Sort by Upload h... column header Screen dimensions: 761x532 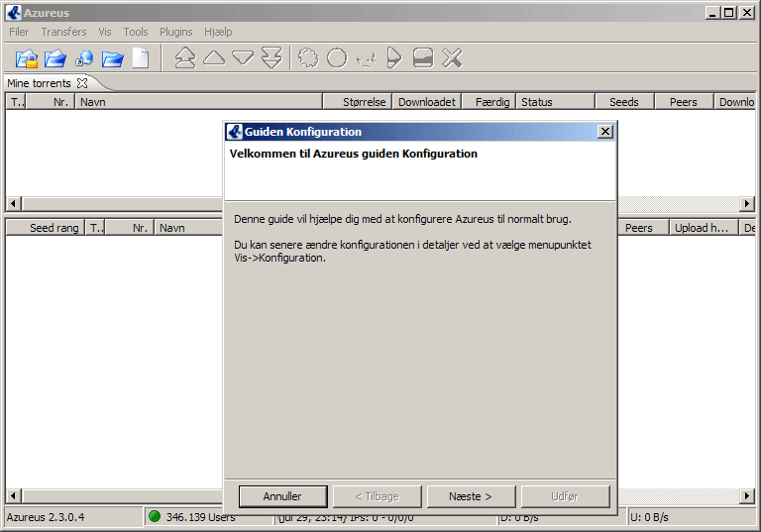tap(704, 228)
